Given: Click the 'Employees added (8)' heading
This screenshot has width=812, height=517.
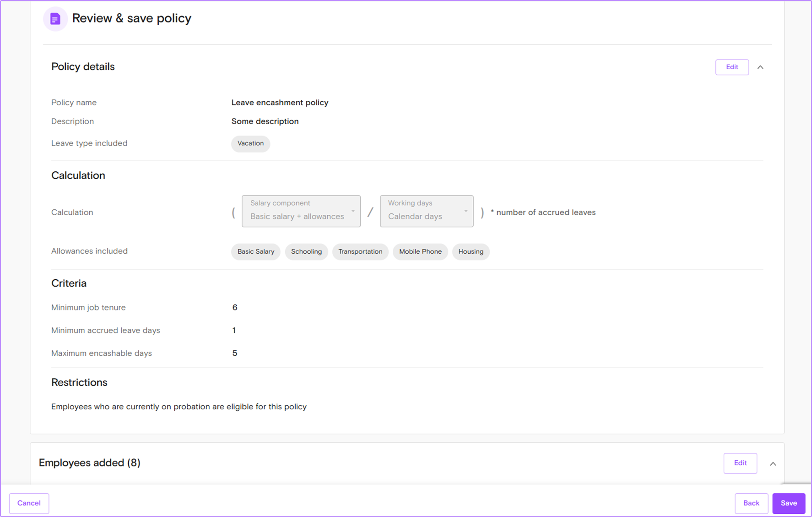Looking at the screenshot, I should tap(89, 463).
